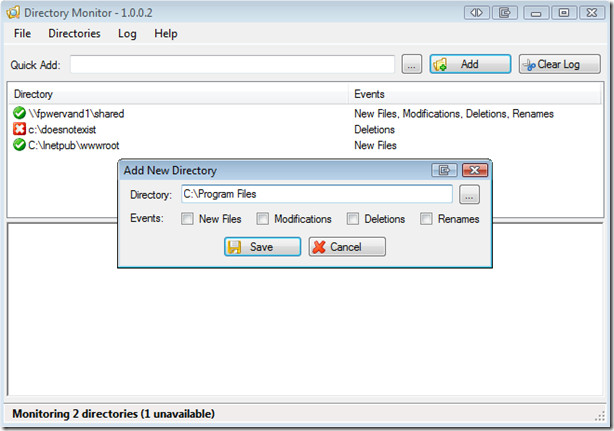Viewport: 614px width, 431px height.
Task: Open the Directories menu
Action: 74,34
